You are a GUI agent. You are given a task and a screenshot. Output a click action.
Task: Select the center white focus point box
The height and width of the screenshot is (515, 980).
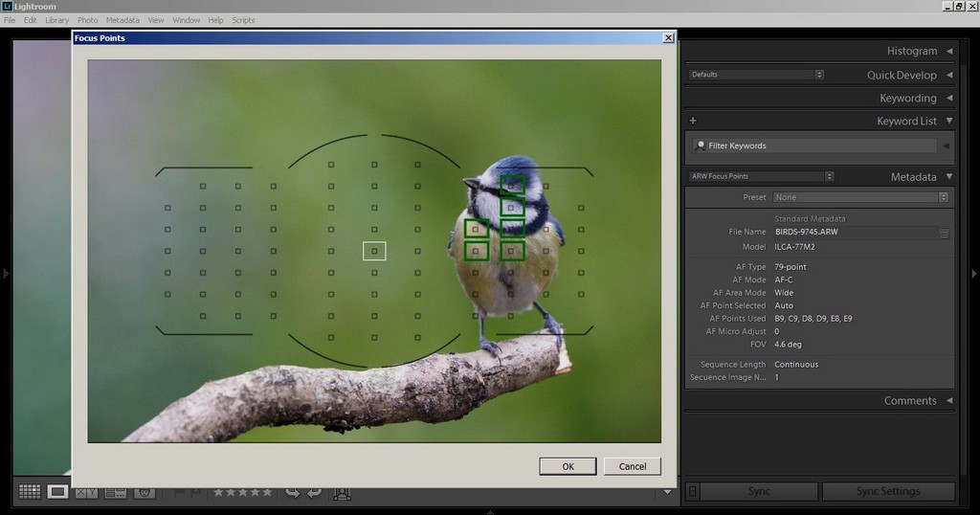click(374, 251)
